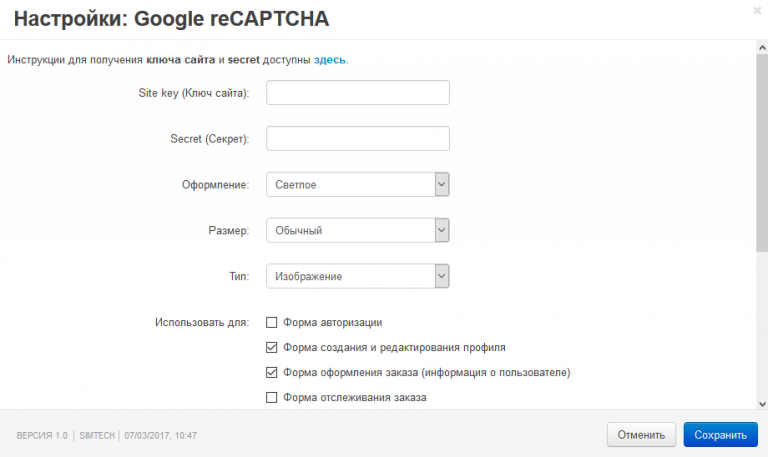
Task: Click the 'Использовать для' label
Action: click(201, 323)
